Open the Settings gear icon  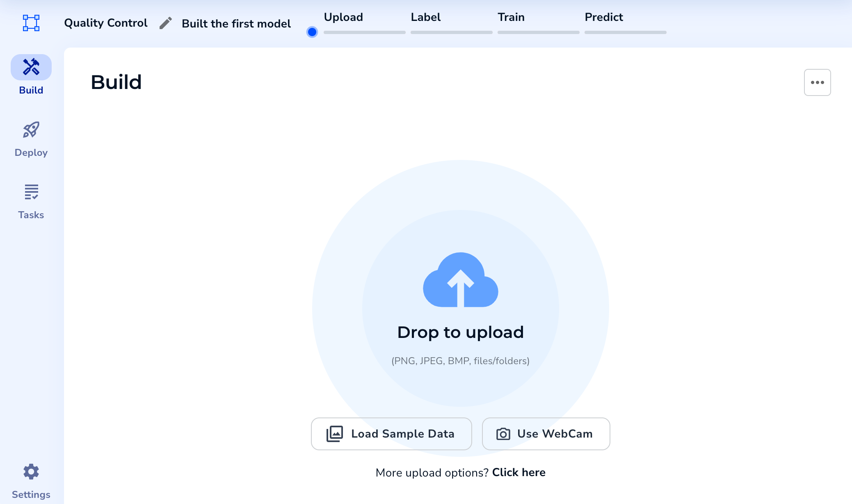[x=31, y=472]
